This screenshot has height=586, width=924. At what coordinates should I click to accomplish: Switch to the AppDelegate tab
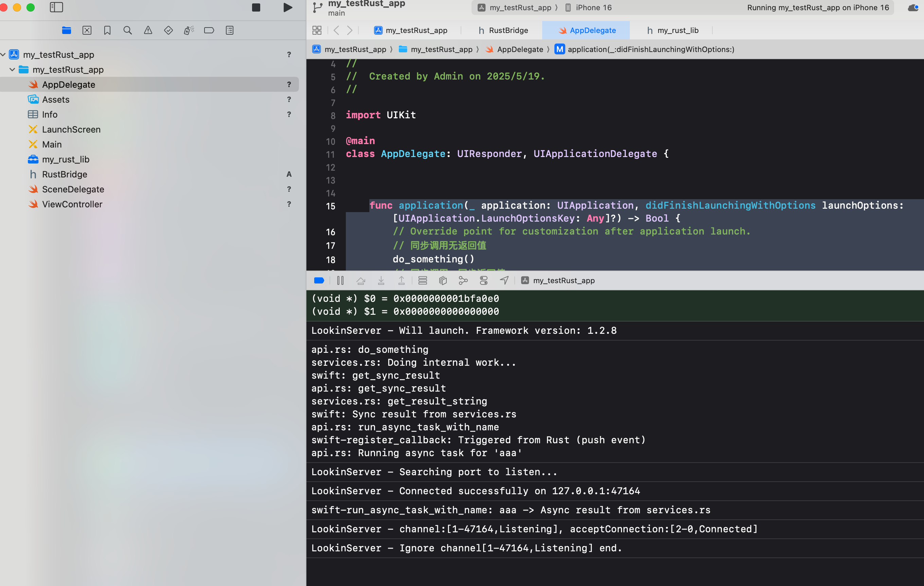tap(586, 30)
